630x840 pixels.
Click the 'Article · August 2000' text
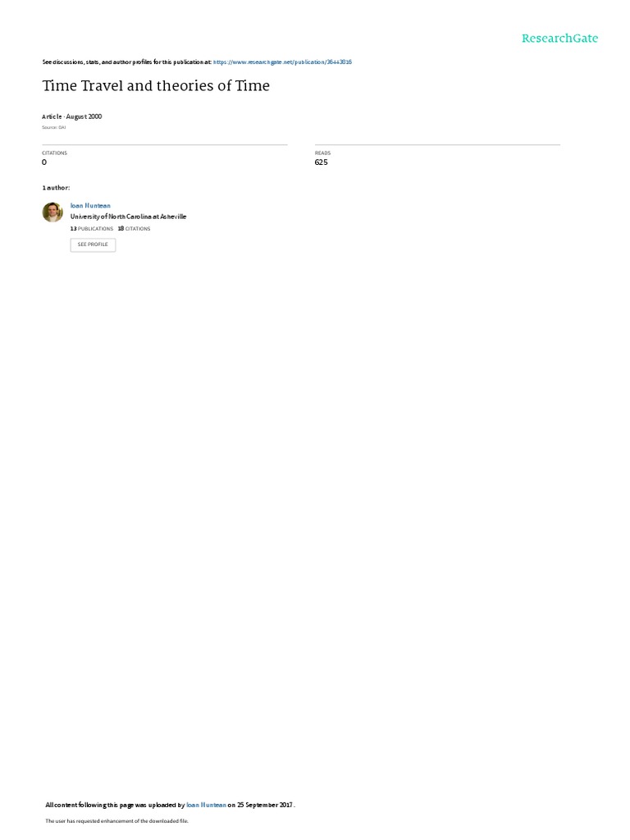click(x=72, y=116)
